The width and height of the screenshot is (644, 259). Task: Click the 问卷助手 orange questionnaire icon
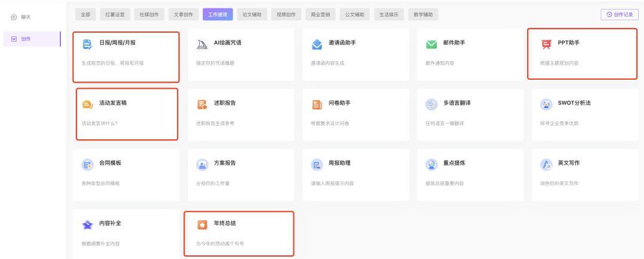[x=317, y=105]
